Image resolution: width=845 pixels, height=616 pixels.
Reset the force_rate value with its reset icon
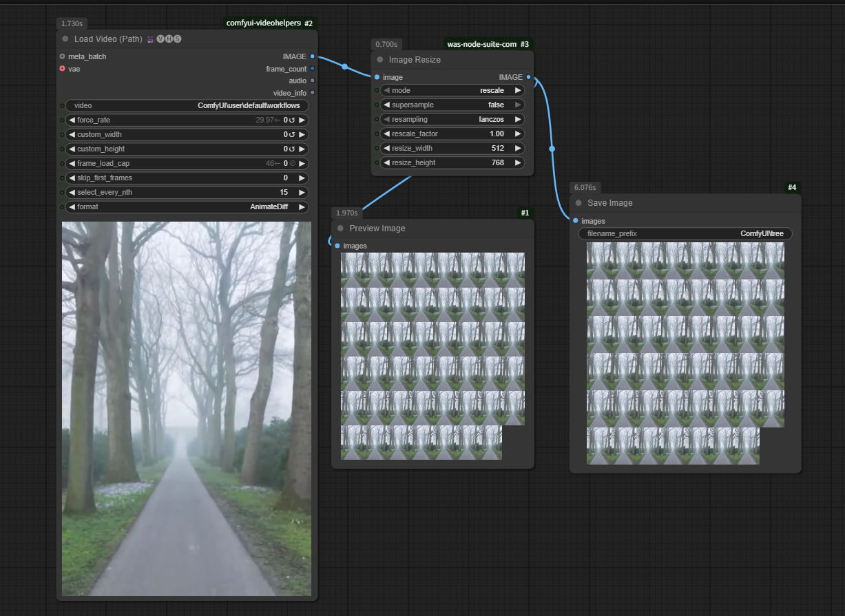point(292,120)
